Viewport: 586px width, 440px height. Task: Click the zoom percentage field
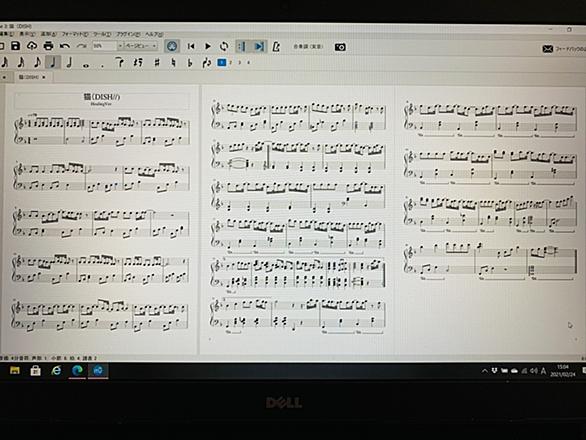pos(105,46)
